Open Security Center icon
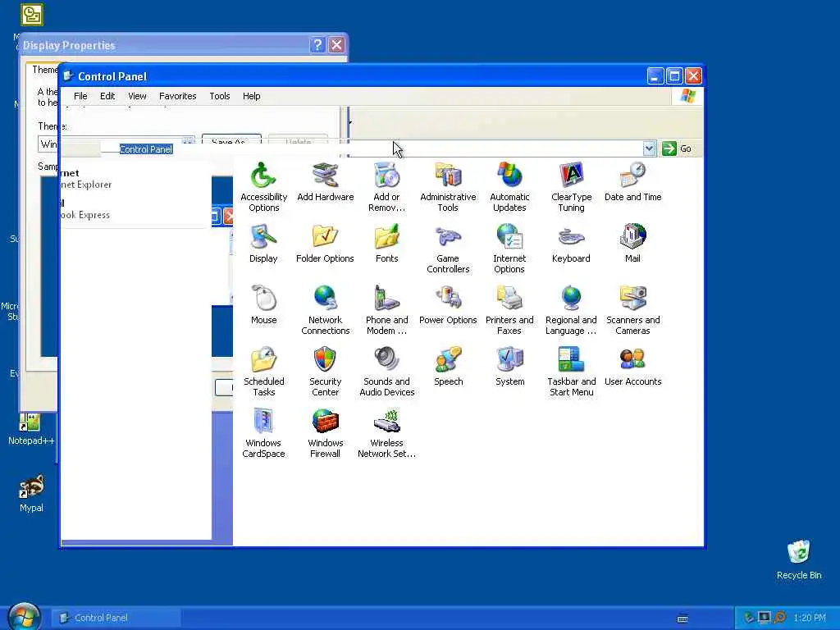 tap(325, 359)
